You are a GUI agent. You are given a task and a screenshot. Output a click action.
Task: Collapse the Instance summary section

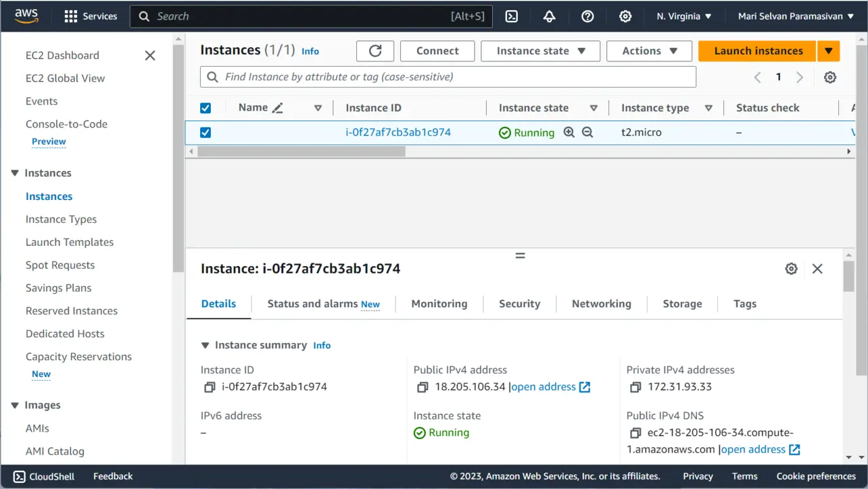click(x=206, y=345)
